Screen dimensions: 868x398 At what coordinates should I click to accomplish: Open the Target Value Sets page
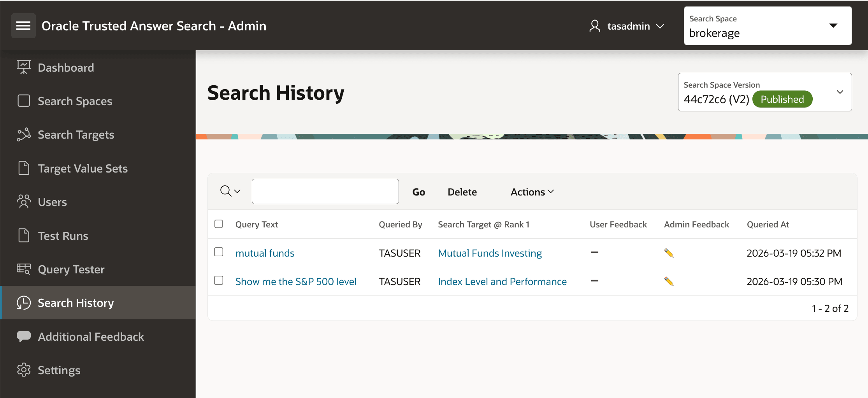[83, 168]
